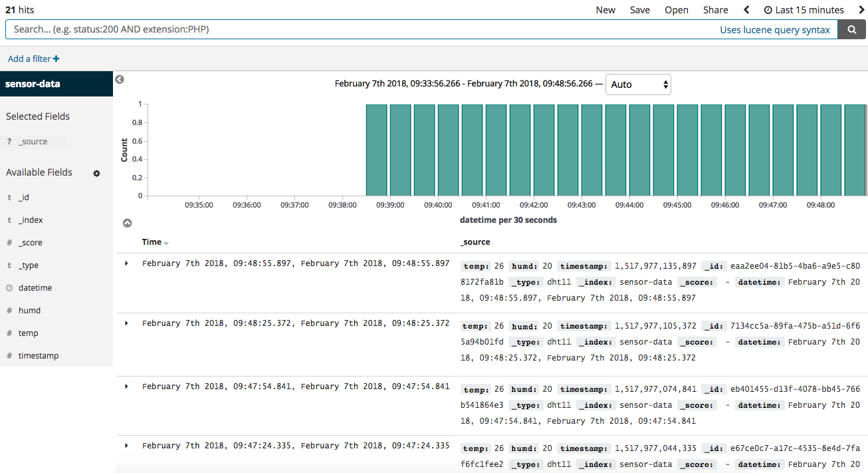Screen dimensions: 868x473
Task: Collapse the histogram chart arrow
Action: [128, 224]
